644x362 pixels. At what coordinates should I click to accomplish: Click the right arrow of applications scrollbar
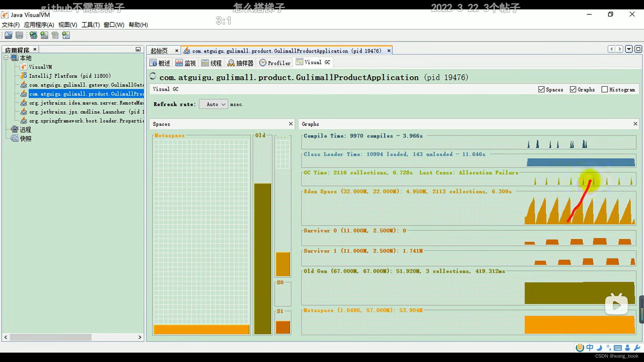click(x=140, y=337)
